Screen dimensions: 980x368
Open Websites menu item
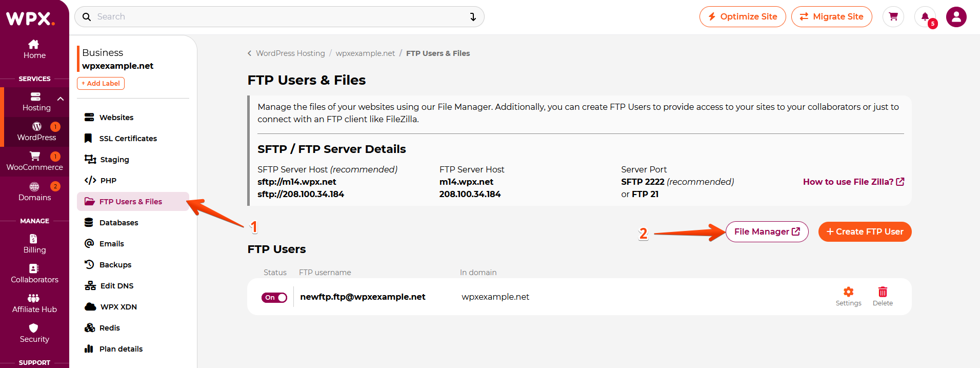click(133, 118)
